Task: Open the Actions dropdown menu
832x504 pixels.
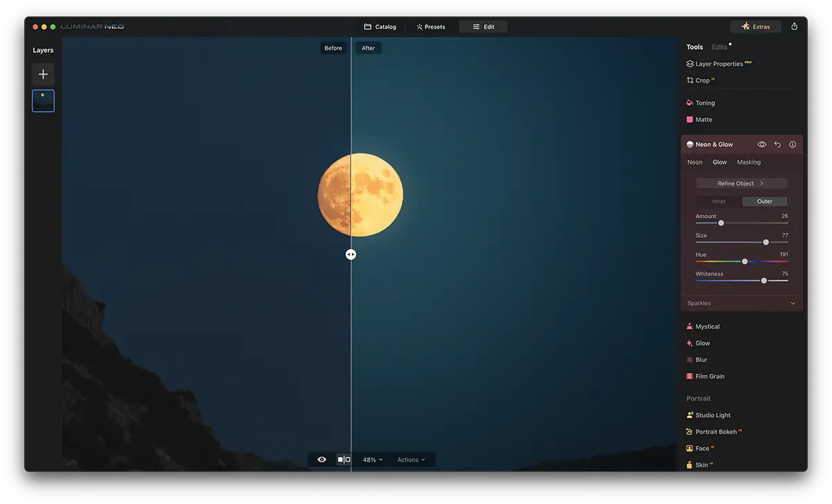Action: (x=411, y=460)
